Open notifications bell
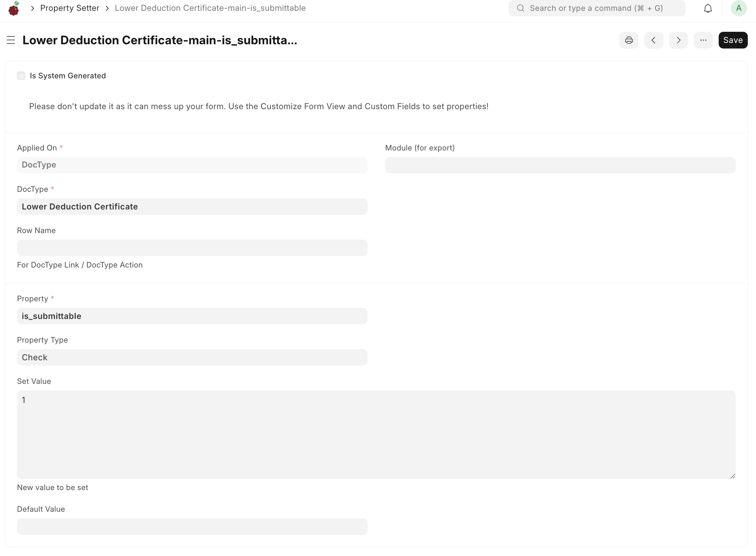756x556 pixels. [708, 9]
